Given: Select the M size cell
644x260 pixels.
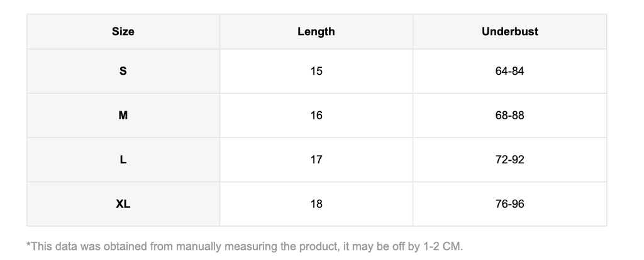Looking at the screenshot, I should click(123, 116).
